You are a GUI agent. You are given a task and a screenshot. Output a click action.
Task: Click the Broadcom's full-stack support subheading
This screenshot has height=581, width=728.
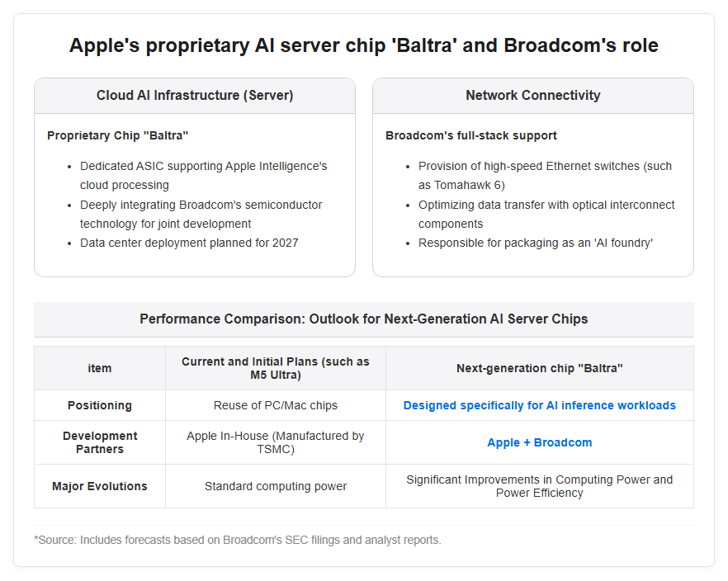point(470,135)
